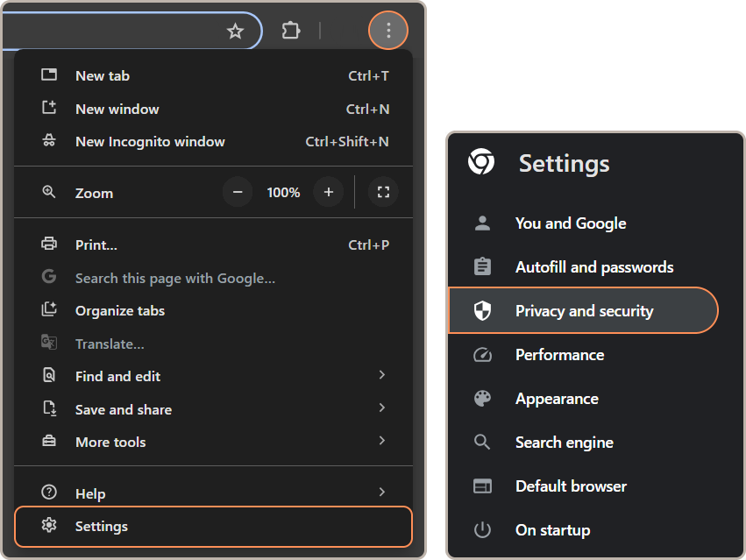Expand the More tools submenu
This screenshot has width=746, height=560.
(381, 441)
